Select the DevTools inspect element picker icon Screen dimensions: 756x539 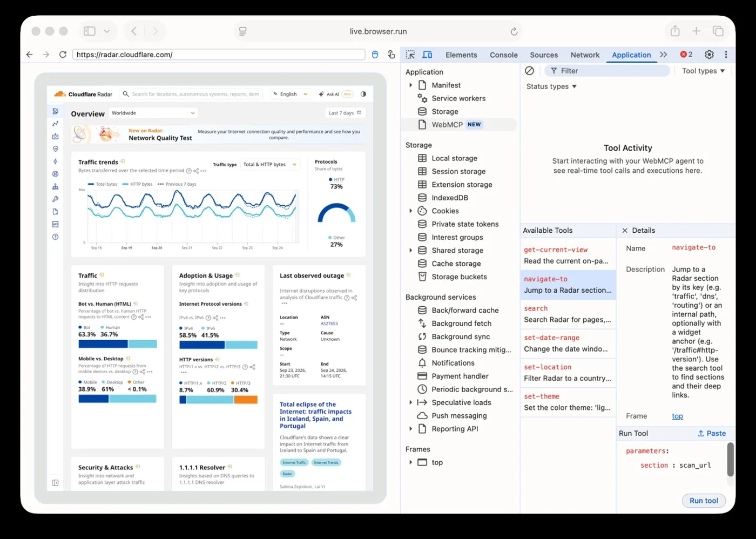click(x=410, y=55)
